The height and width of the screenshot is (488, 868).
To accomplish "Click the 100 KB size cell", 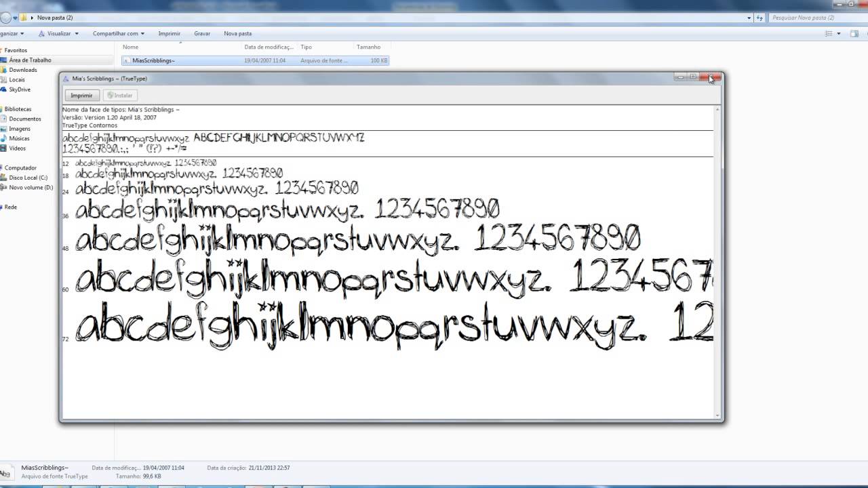I will 379,60.
